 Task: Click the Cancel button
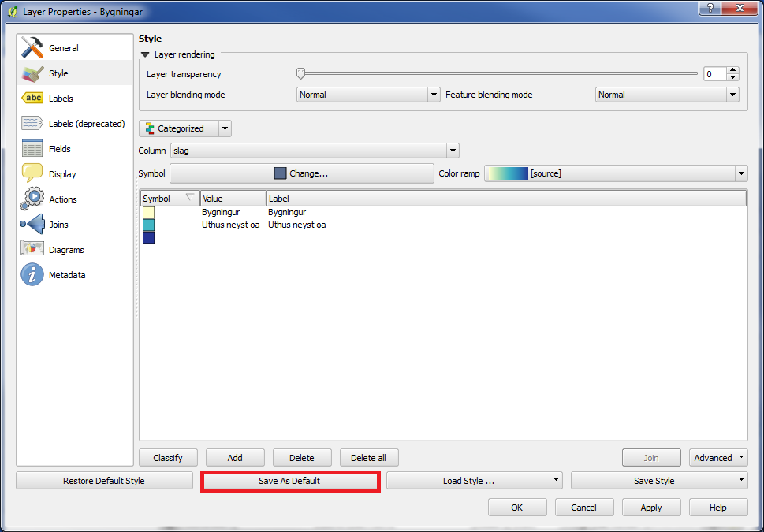tap(584, 507)
